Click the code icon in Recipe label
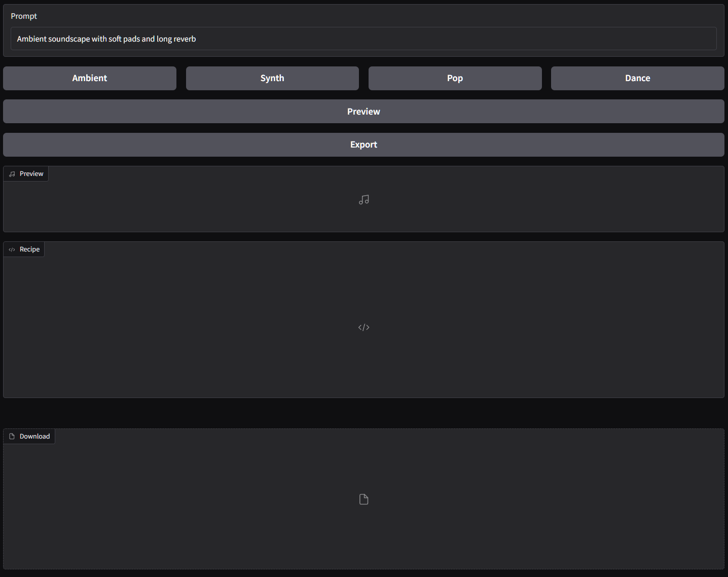The image size is (728, 577). (x=12, y=249)
